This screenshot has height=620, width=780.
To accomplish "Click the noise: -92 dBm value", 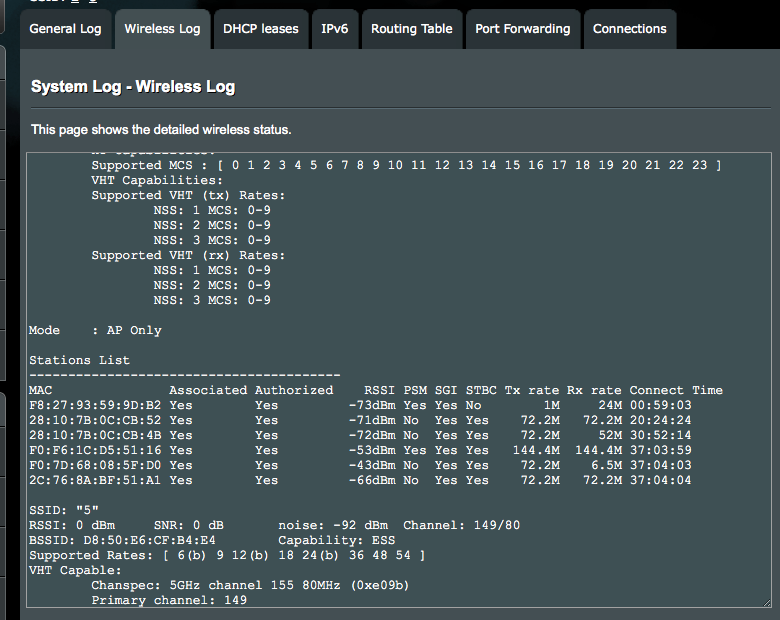I will click(x=333, y=525).
